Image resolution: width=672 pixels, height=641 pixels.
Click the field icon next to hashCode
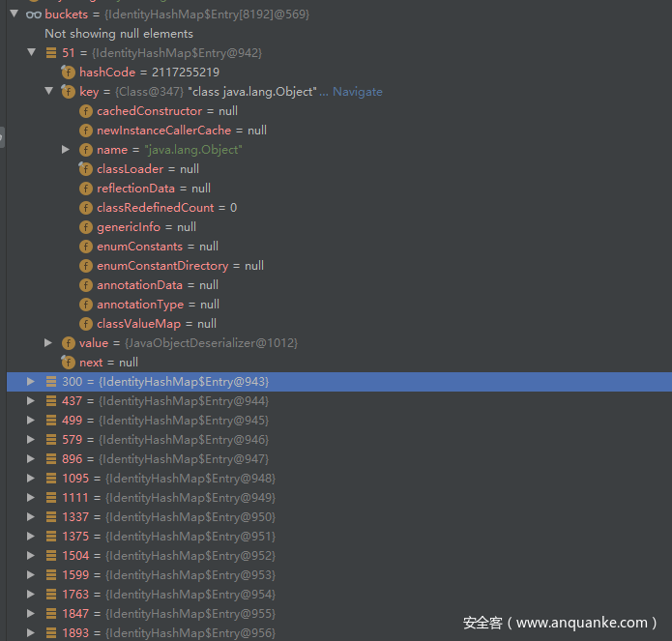coord(68,73)
